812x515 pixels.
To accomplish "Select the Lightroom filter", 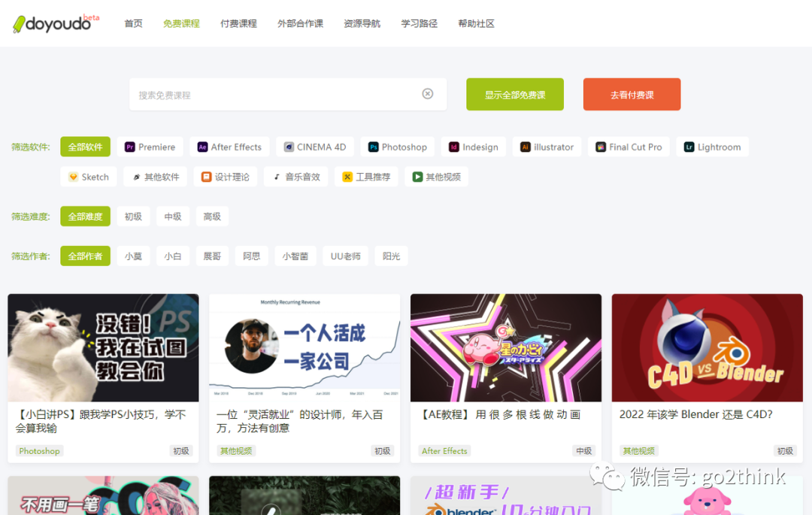I will [x=711, y=147].
